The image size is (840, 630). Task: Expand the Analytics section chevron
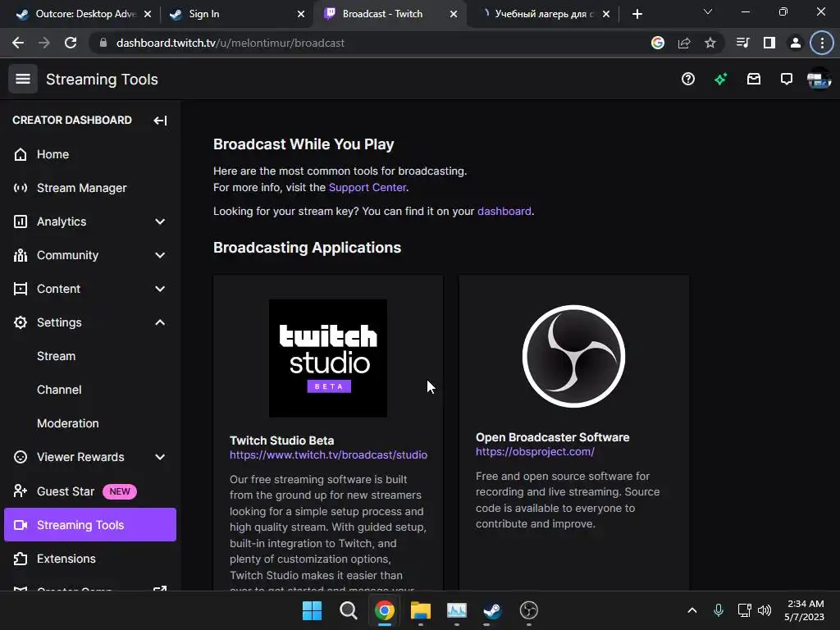pyautogui.click(x=160, y=221)
